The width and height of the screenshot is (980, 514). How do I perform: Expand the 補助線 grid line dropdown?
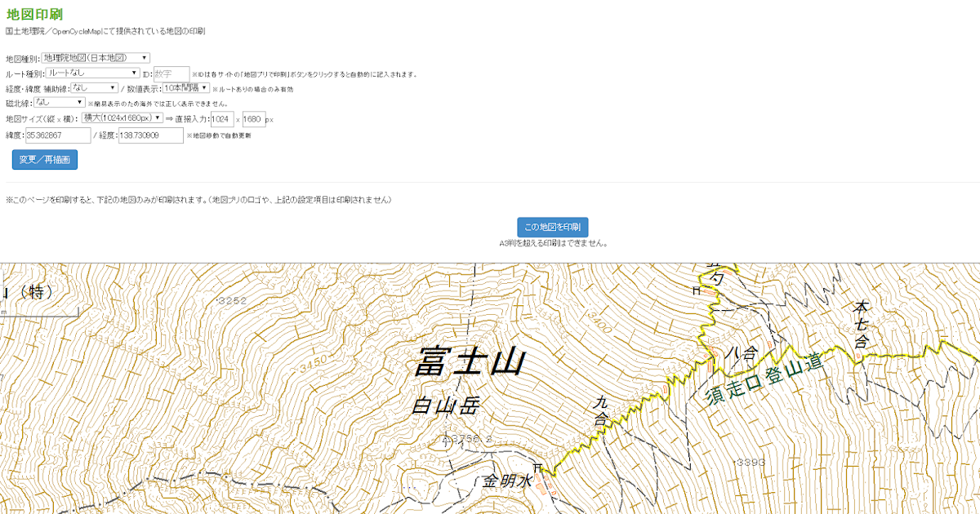(94, 87)
